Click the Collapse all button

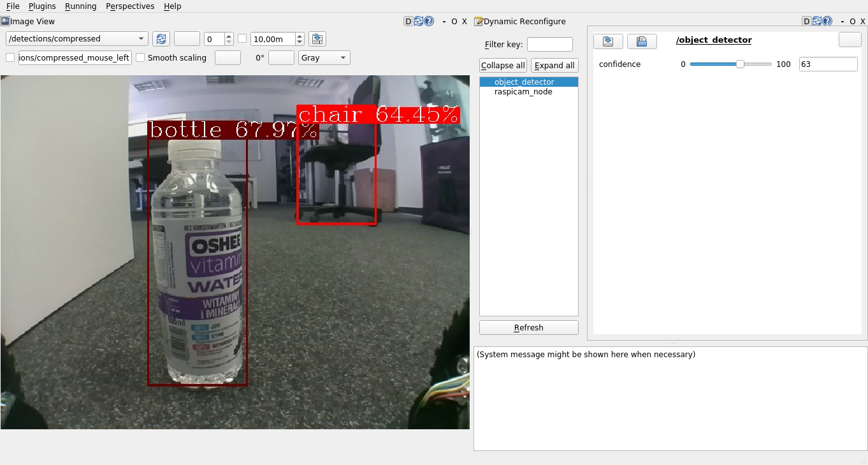503,66
